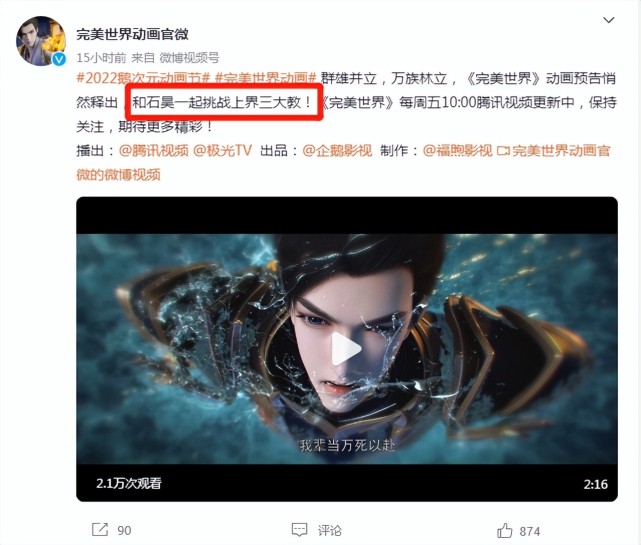
Task: Open the #2022鹅次元动画节# hashtag
Action: pyautogui.click(x=143, y=78)
